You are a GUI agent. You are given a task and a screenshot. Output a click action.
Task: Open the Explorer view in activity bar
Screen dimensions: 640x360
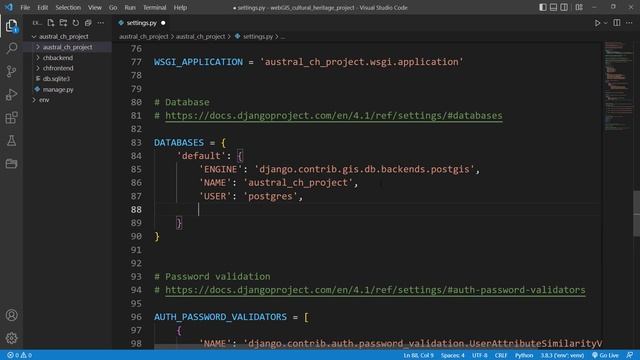[x=11, y=26]
